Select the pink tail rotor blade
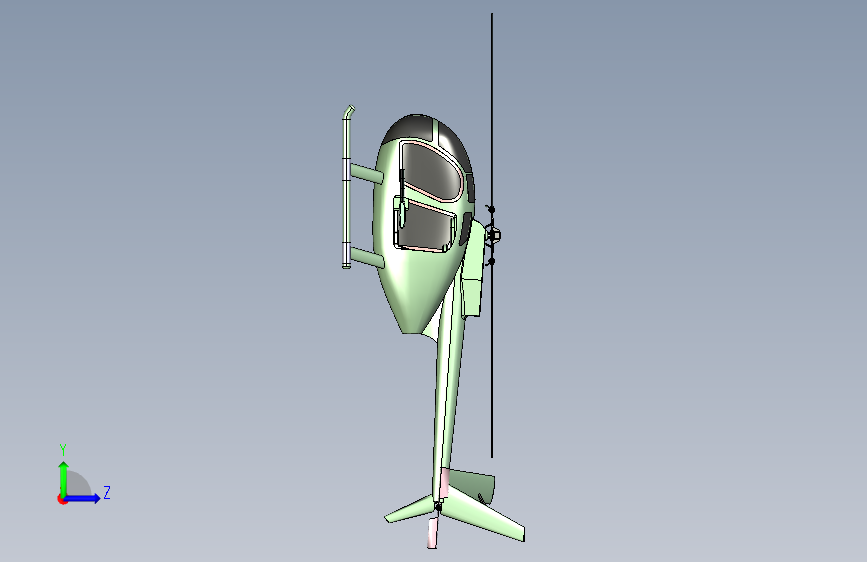This screenshot has width=867, height=562. coord(432,533)
